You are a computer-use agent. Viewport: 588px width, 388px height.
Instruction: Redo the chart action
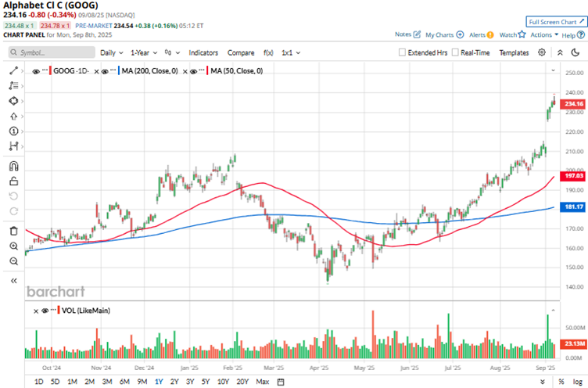tap(13, 211)
